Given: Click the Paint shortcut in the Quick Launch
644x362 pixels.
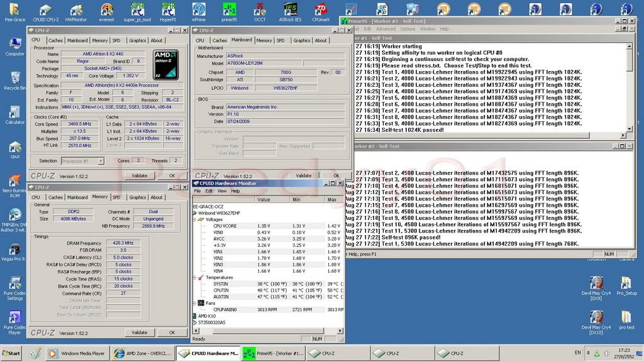Looking at the screenshot, I should pos(35,353).
